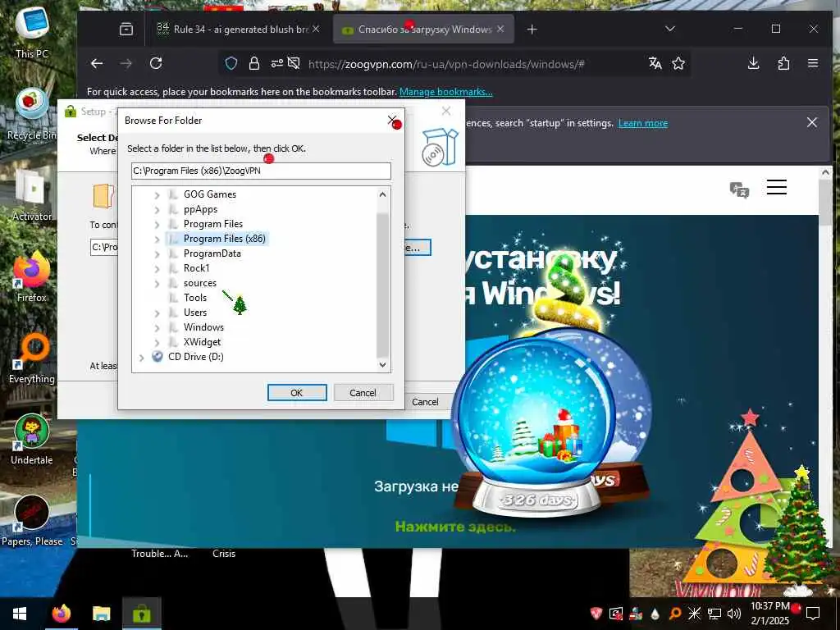This screenshot has height=630, width=840.
Task: Open File Explorer from taskbar
Action: (101, 614)
